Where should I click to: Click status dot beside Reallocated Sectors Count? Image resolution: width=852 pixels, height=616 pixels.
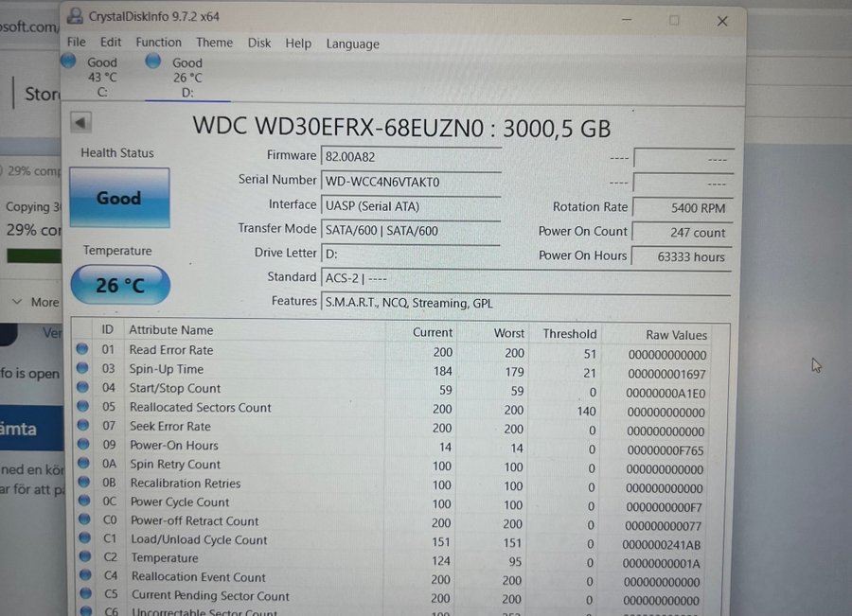point(82,408)
